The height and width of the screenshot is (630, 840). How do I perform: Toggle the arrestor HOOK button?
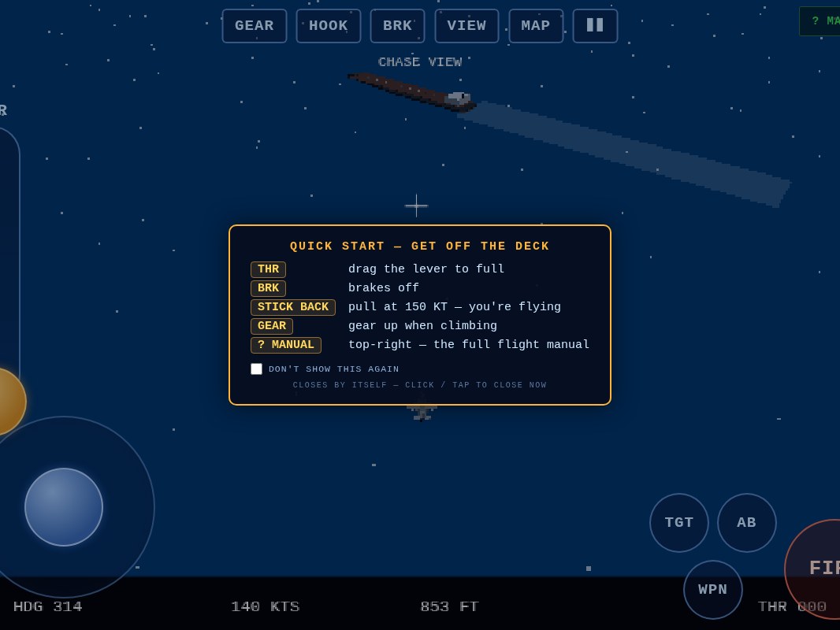click(x=329, y=26)
